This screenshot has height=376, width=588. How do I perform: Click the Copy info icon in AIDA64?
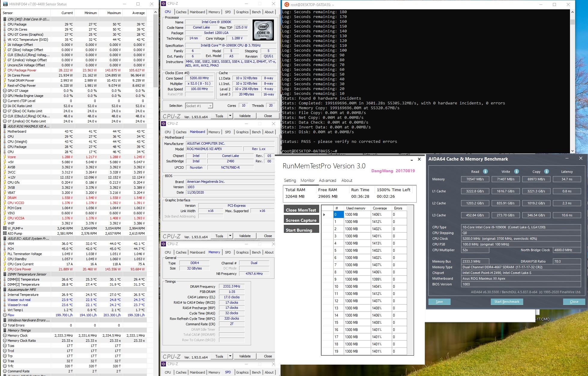pyautogui.click(x=546, y=171)
